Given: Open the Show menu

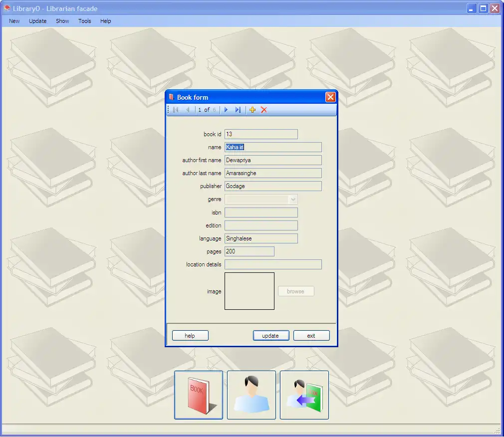Looking at the screenshot, I should point(62,21).
